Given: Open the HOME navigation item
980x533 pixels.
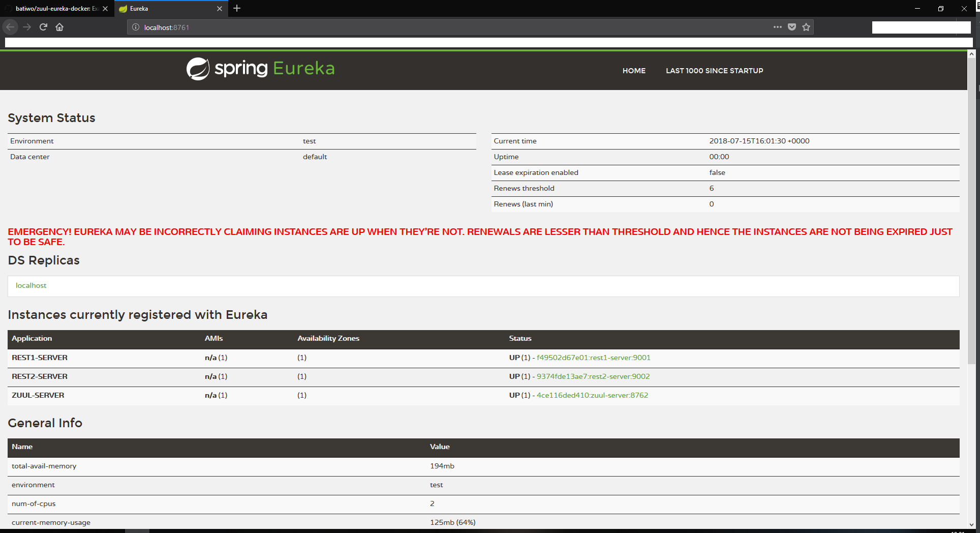Looking at the screenshot, I should [x=634, y=71].
